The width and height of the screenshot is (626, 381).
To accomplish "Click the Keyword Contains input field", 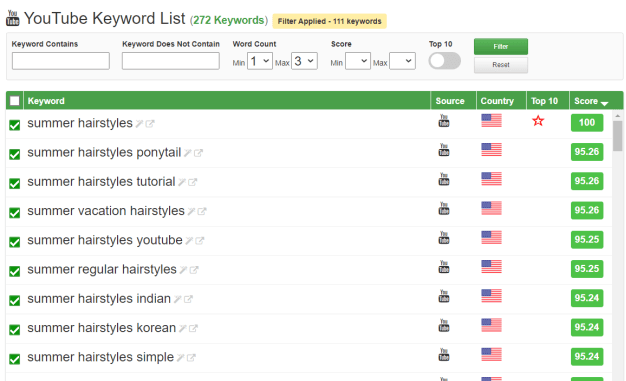I will pos(61,61).
